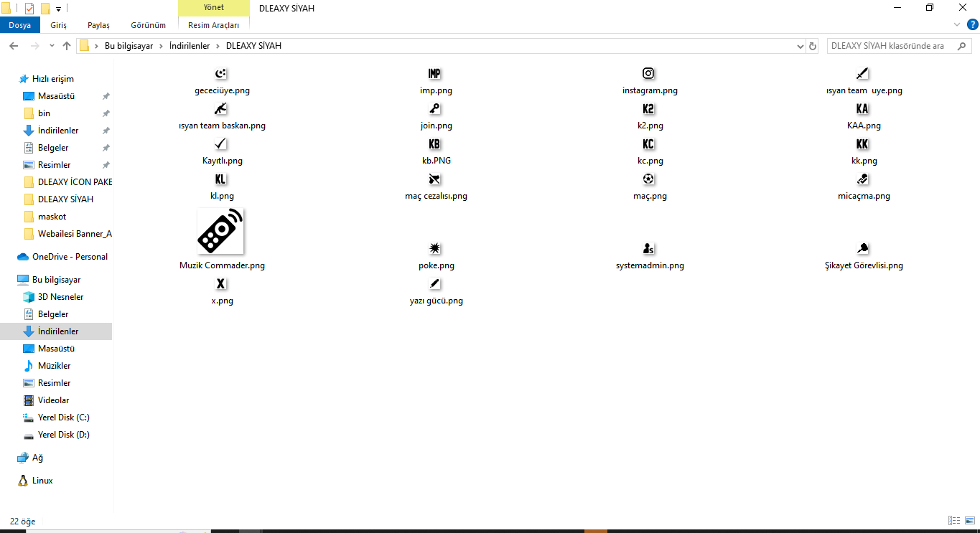Select the poke.png burst icon
The width and height of the screenshot is (980, 533).
(x=435, y=249)
